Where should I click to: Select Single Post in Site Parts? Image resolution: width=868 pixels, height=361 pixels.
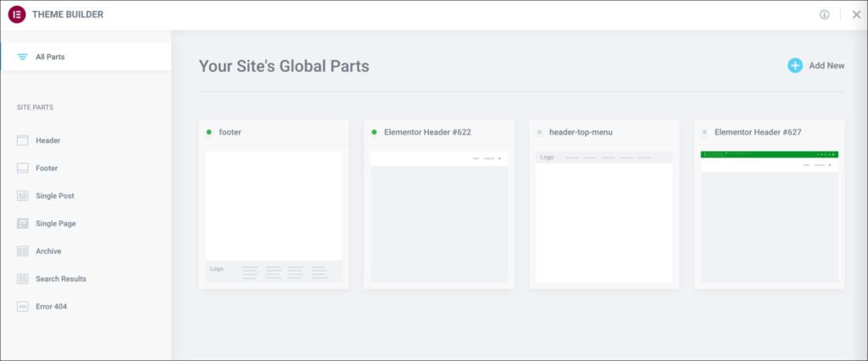click(55, 196)
